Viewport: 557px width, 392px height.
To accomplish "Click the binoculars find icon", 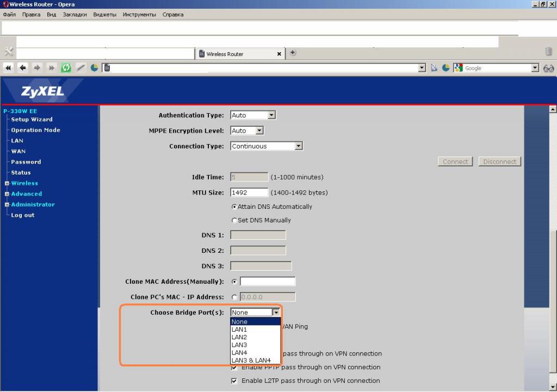I will pos(548,68).
